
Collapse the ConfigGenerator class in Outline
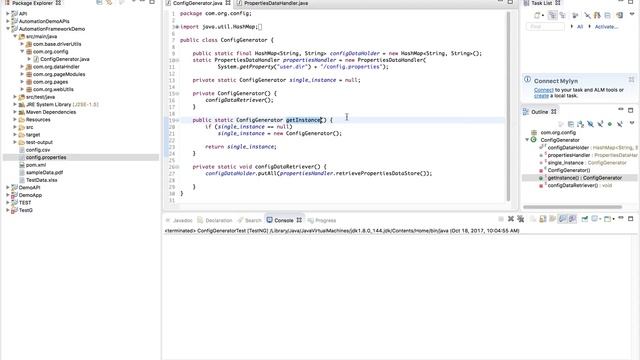(527, 140)
